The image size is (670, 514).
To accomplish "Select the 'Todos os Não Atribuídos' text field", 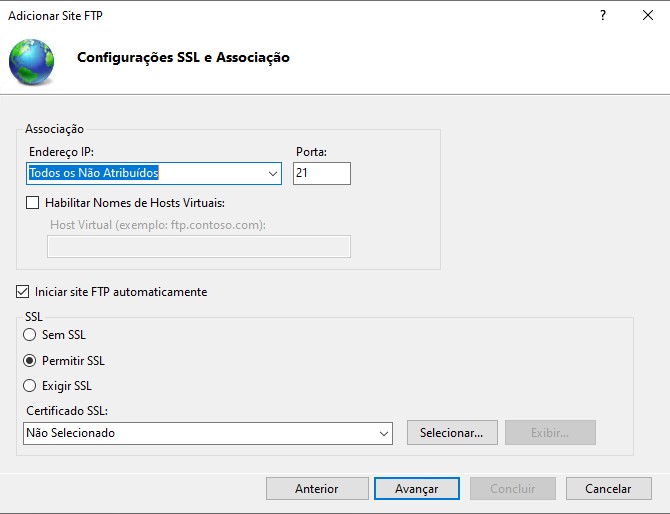I will 145,174.
